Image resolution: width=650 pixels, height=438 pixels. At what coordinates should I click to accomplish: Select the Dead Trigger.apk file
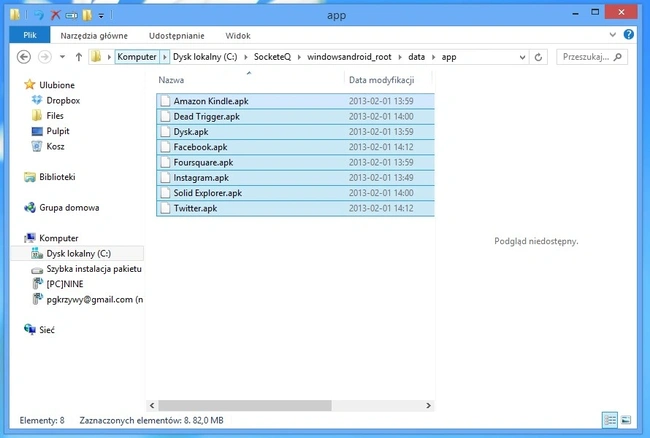[295, 116]
